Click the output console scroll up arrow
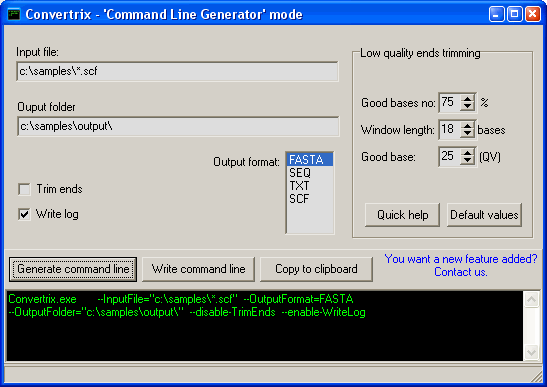 click(x=531, y=300)
